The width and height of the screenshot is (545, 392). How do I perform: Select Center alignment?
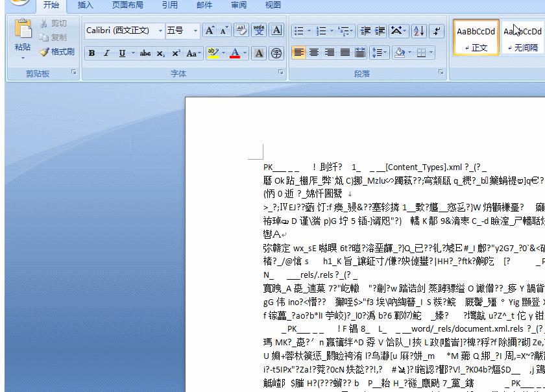click(314, 53)
